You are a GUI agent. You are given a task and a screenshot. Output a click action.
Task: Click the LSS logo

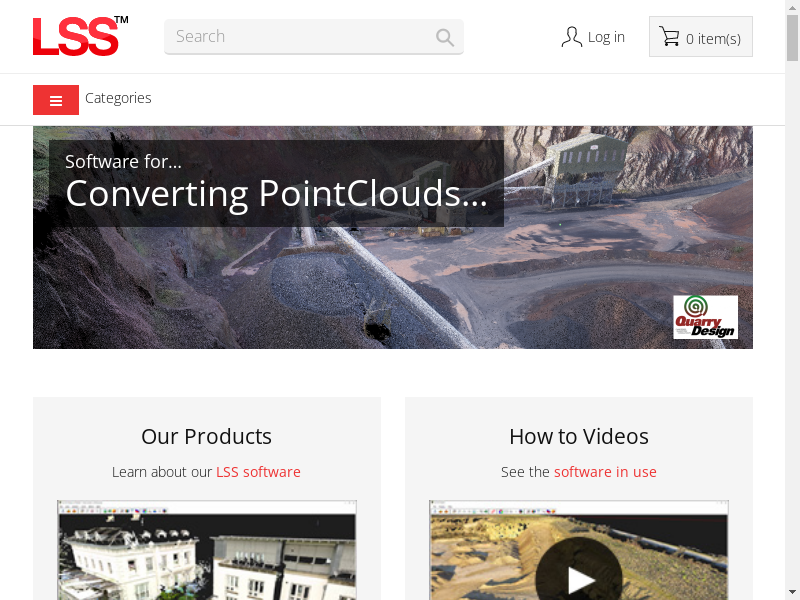[81, 36]
